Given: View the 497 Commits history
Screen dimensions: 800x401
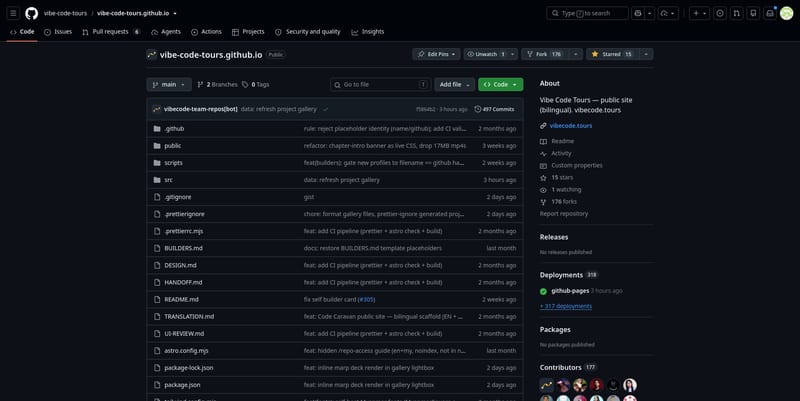Looking at the screenshot, I should pyautogui.click(x=494, y=109).
